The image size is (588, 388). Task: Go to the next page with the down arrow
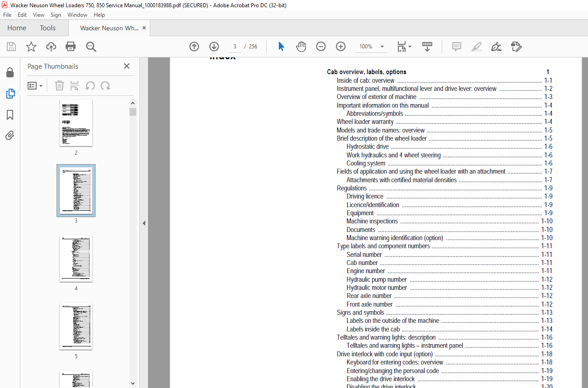point(214,47)
